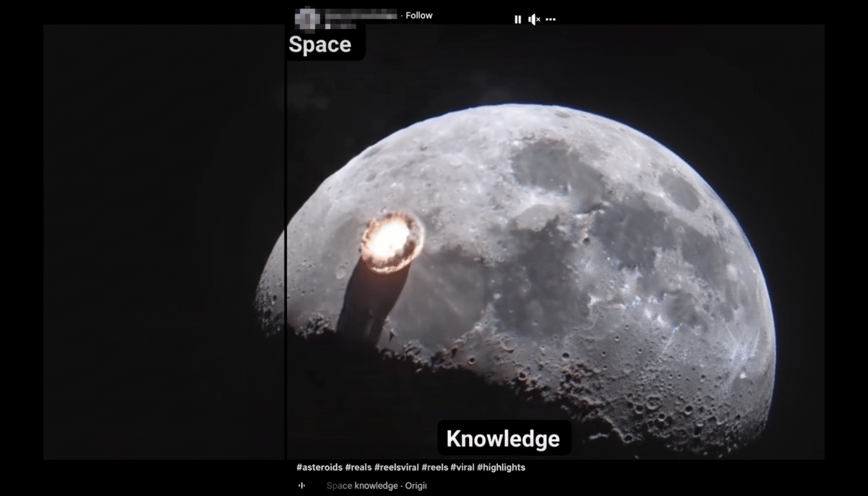Screen dimensions: 868x496
Task: Open the #highlights hashtag
Action: tap(501, 467)
